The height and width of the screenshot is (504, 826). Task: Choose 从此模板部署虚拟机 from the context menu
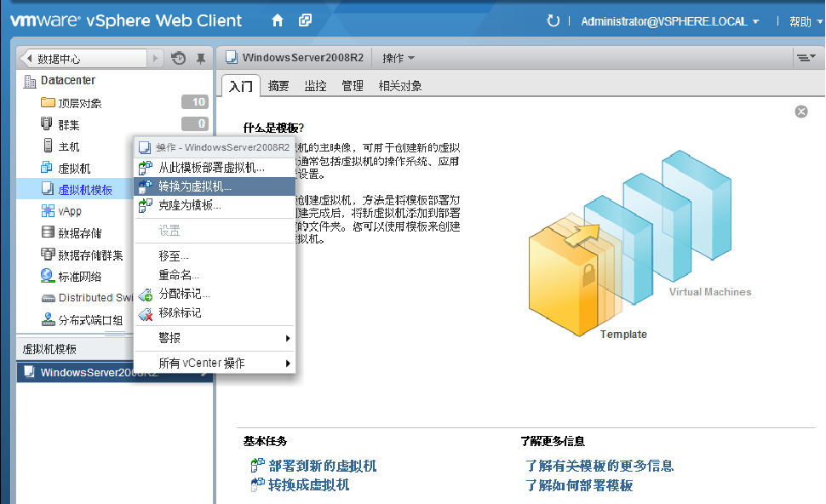pos(215,168)
